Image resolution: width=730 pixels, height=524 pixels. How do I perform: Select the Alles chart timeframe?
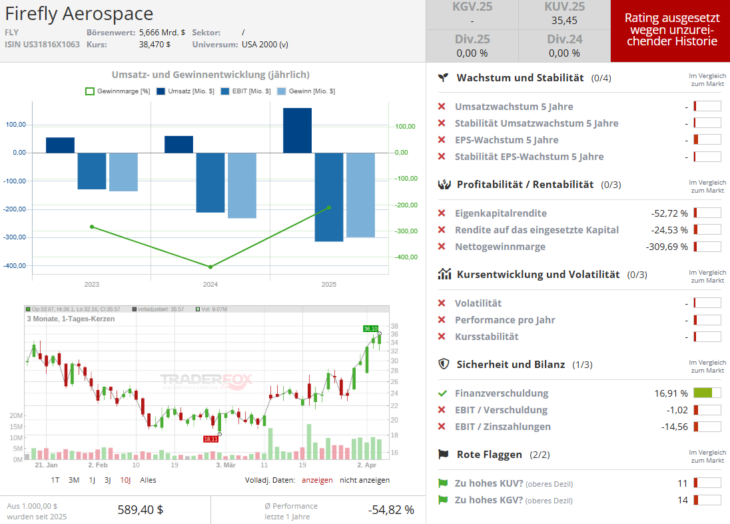click(x=148, y=480)
